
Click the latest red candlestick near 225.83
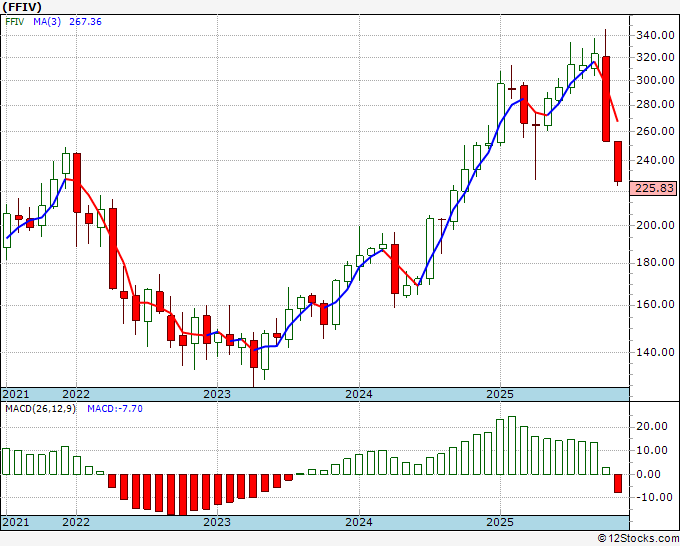(618, 161)
